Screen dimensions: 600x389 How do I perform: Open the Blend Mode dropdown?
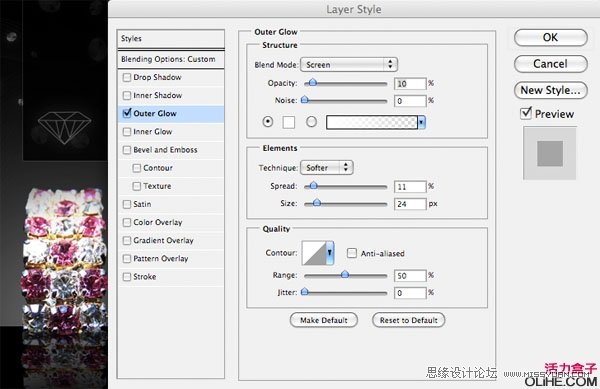[x=349, y=65]
